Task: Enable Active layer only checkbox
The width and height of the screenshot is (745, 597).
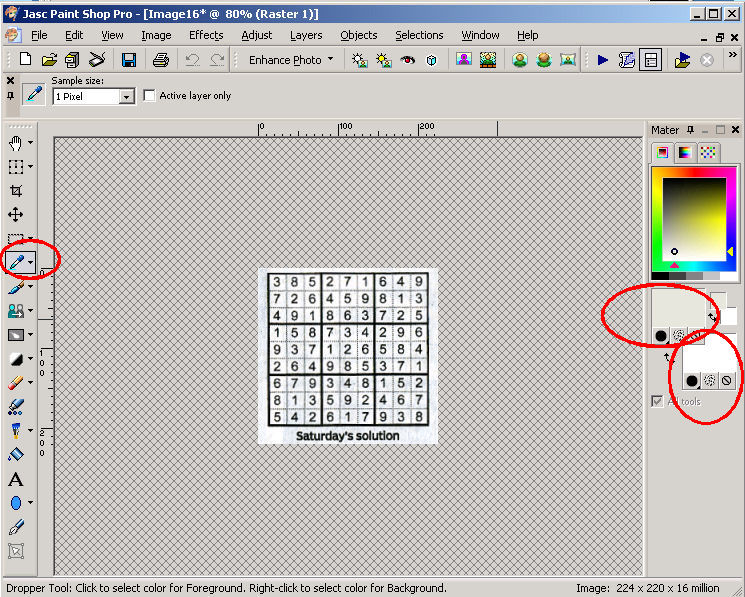Action: 150,96
